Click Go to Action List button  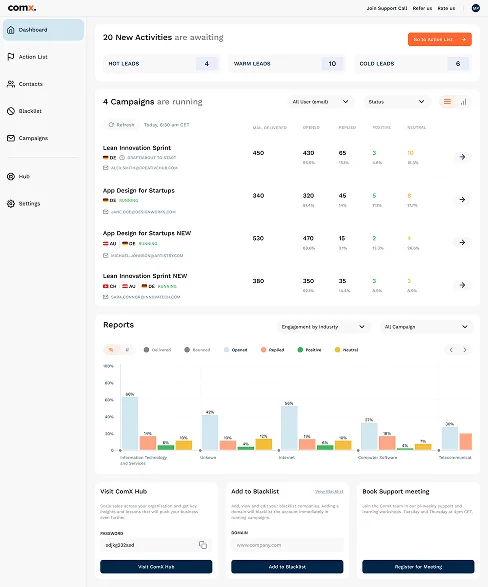coord(440,39)
